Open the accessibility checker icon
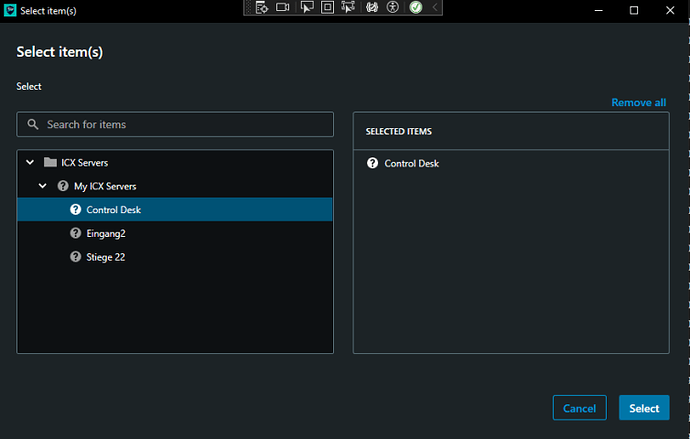Screen dimensions: 690x439 pos(393,8)
